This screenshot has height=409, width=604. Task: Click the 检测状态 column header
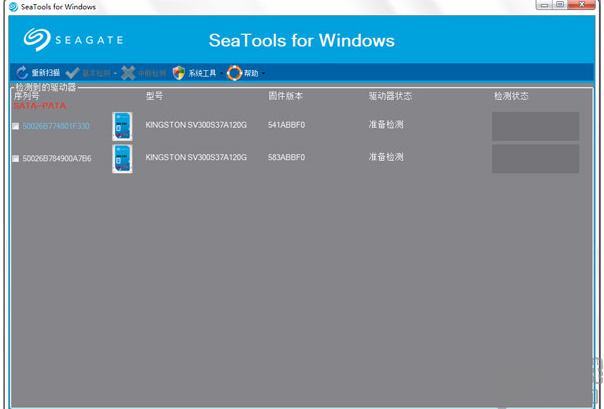[x=511, y=96]
